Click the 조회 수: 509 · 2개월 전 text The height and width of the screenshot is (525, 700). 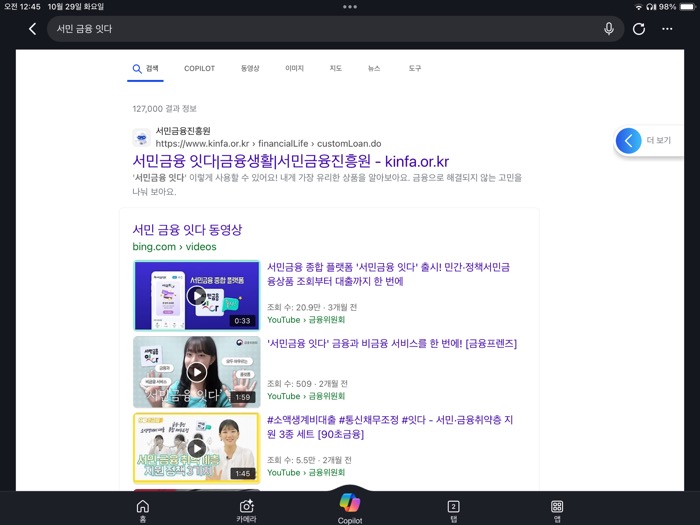click(307, 384)
